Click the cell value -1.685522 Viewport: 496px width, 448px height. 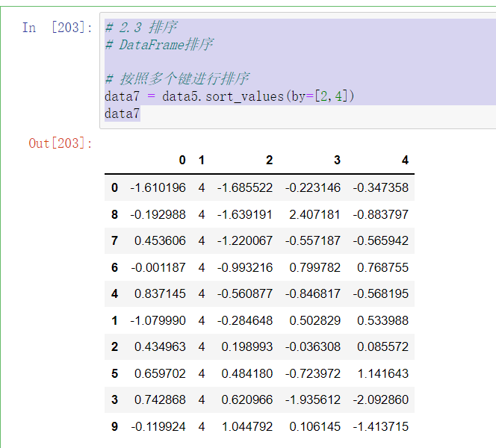pos(245,187)
